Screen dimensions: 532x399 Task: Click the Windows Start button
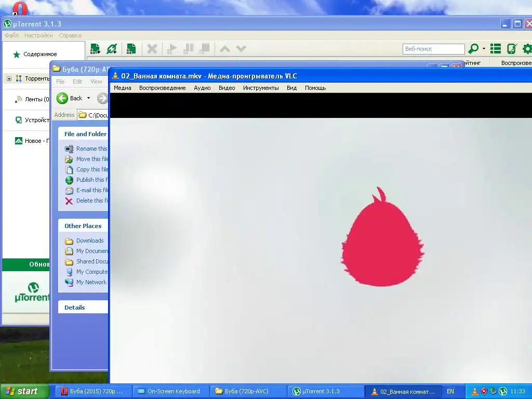pyautogui.click(x=24, y=391)
